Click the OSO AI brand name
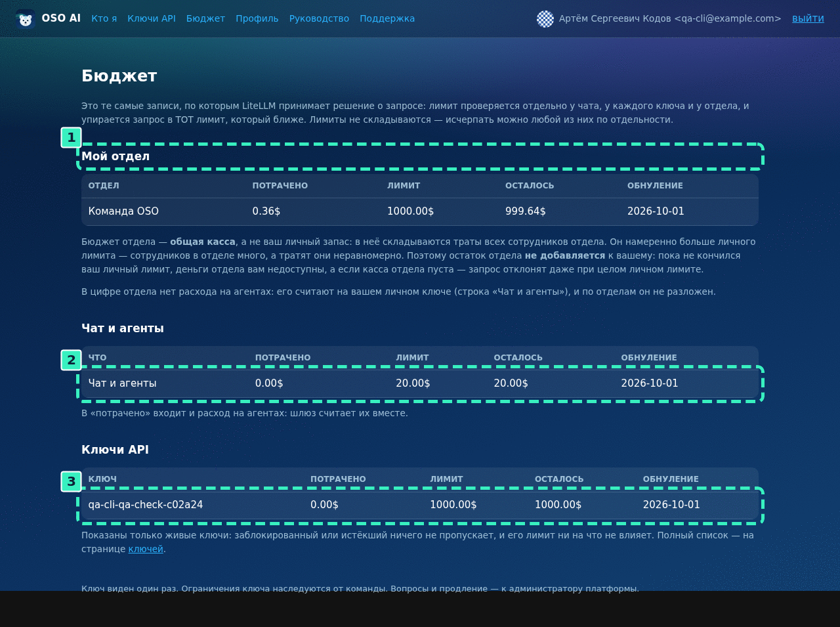This screenshot has height=627, width=840. click(x=61, y=18)
